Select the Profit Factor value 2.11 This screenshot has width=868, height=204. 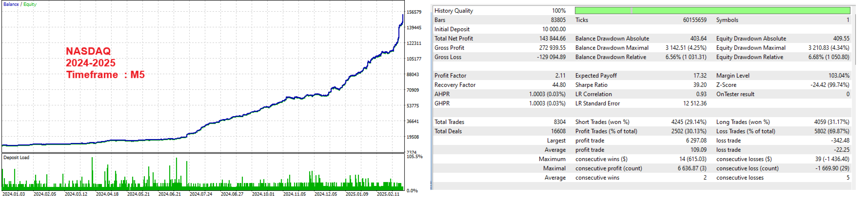[x=560, y=76]
